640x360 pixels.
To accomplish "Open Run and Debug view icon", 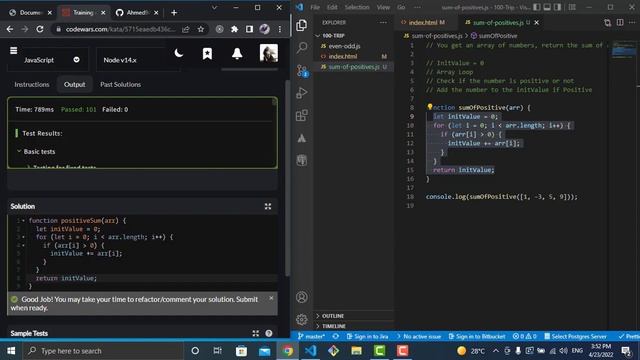I will click(x=302, y=93).
